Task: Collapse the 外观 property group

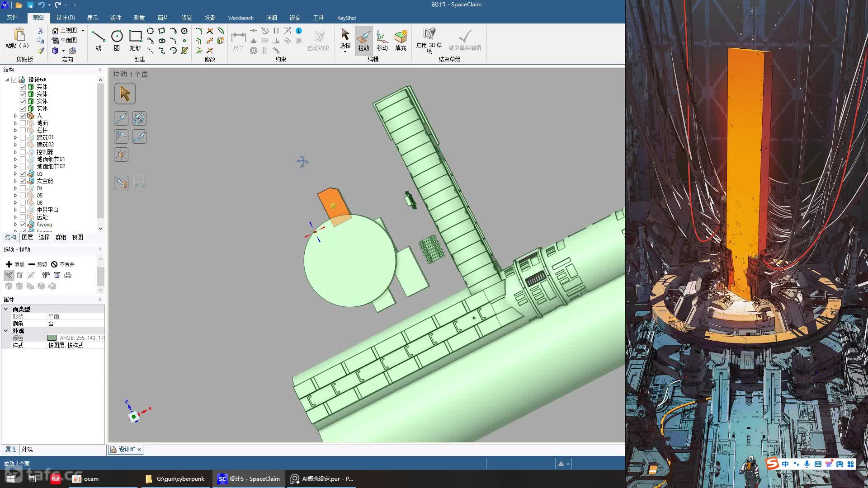Action: [x=6, y=331]
